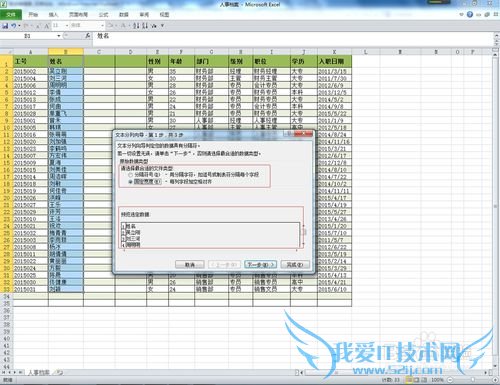This screenshot has width=500, height=385.
Task: Click the Name Box showing B1
Action: point(28,36)
